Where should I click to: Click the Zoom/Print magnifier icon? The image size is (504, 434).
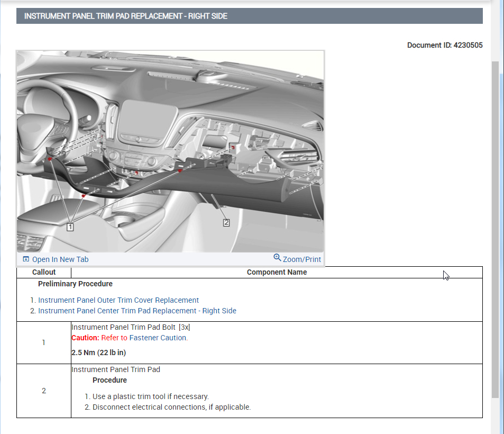(277, 257)
